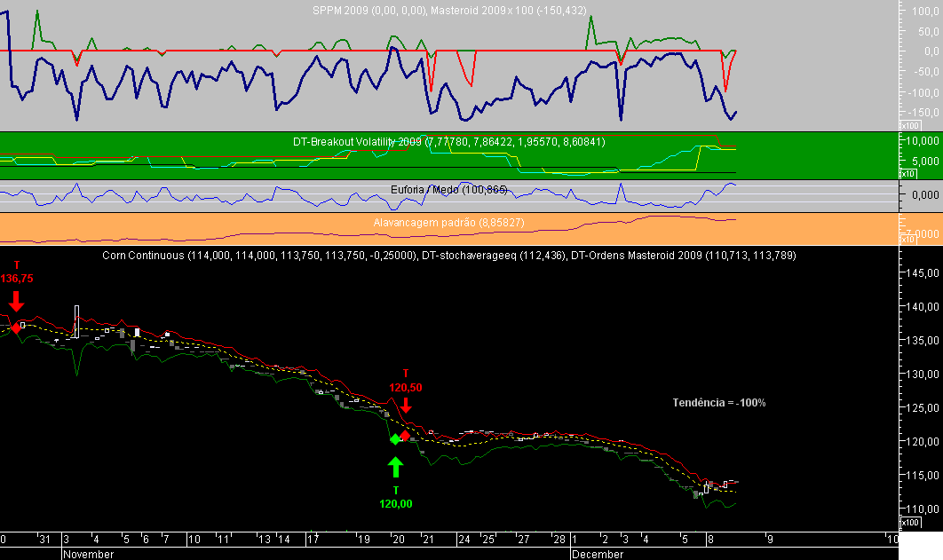This screenshot has width=943, height=560.
Task: Click the red 120,50 price label
Action: pos(405,388)
